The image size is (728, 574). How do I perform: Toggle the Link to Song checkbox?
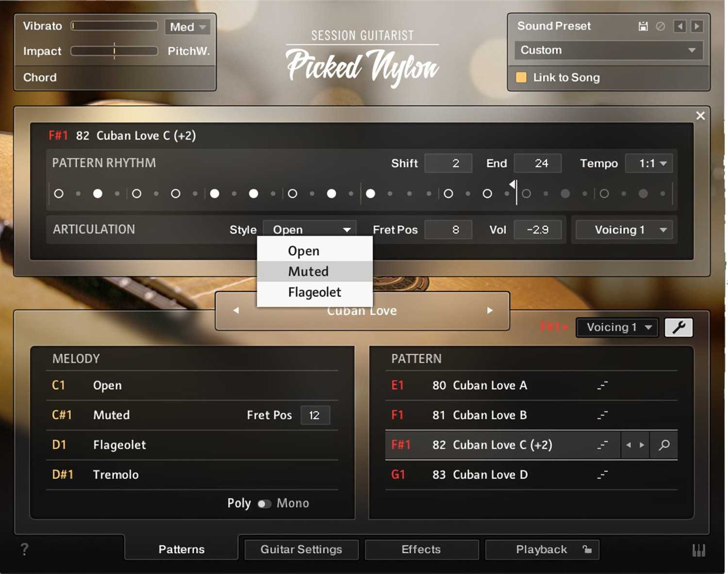(x=521, y=78)
